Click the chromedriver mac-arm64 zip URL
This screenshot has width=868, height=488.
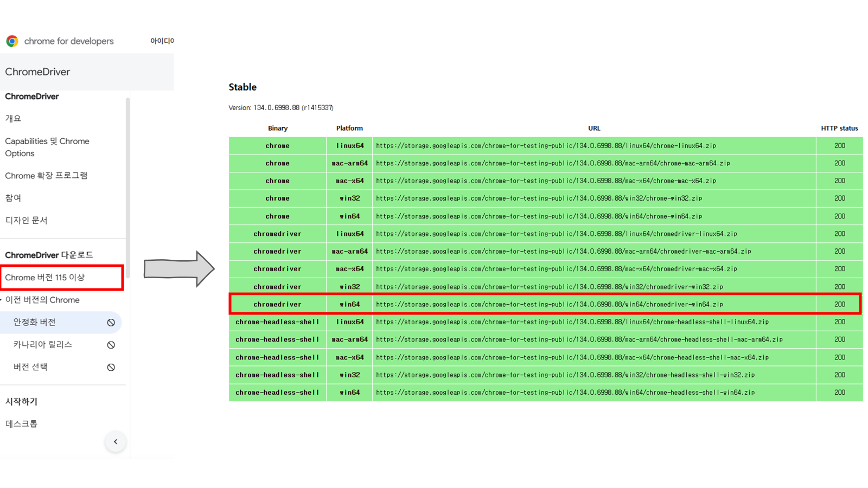tap(564, 252)
